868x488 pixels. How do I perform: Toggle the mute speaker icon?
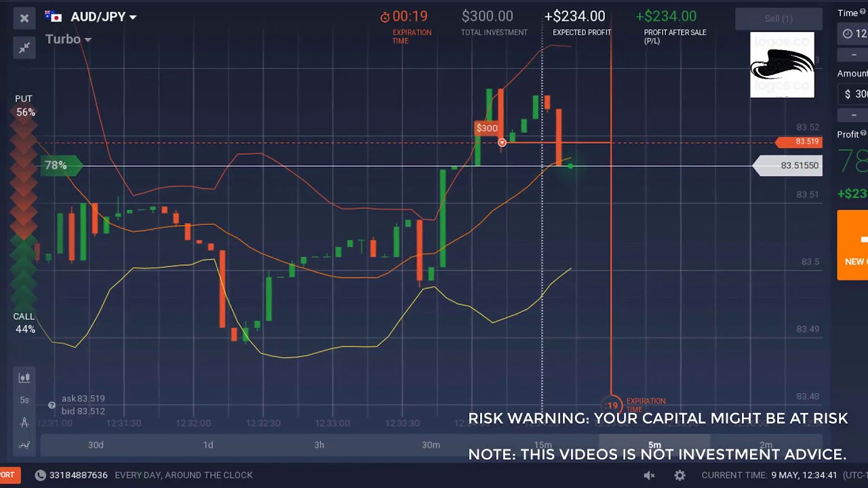[649, 475]
